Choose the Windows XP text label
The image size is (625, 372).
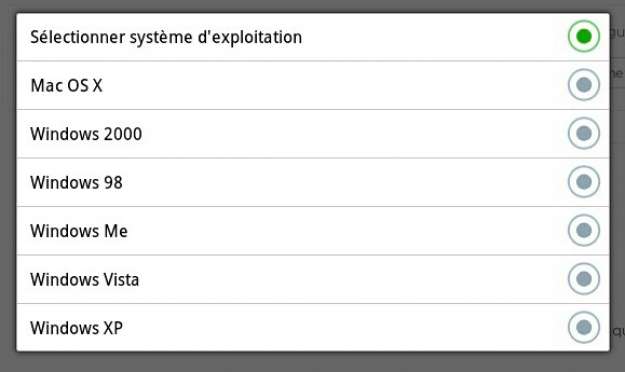pos(76,328)
